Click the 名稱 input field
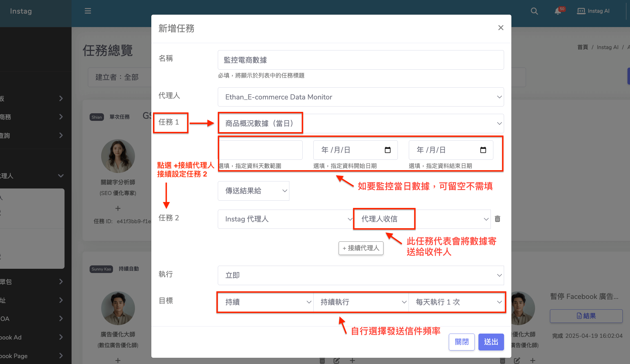 coord(361,60)
